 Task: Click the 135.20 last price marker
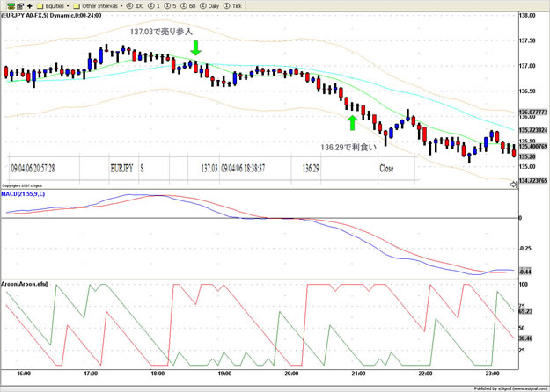click(527, 156)
